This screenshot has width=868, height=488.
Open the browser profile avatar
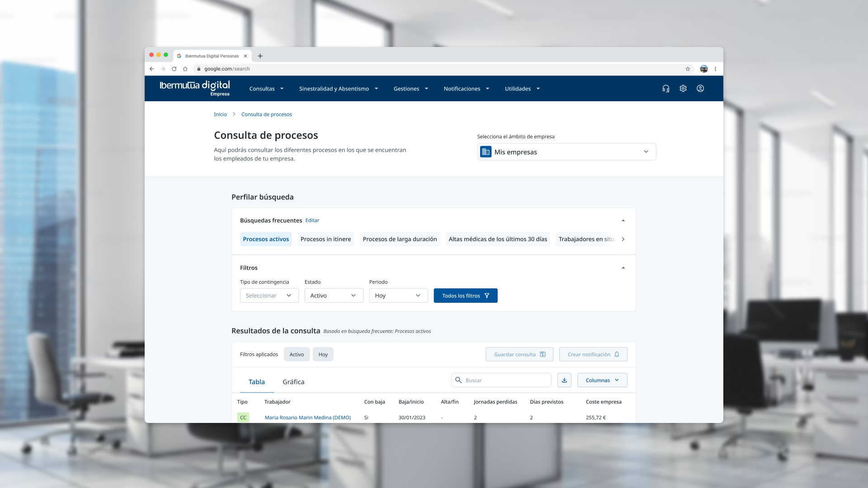704,69
